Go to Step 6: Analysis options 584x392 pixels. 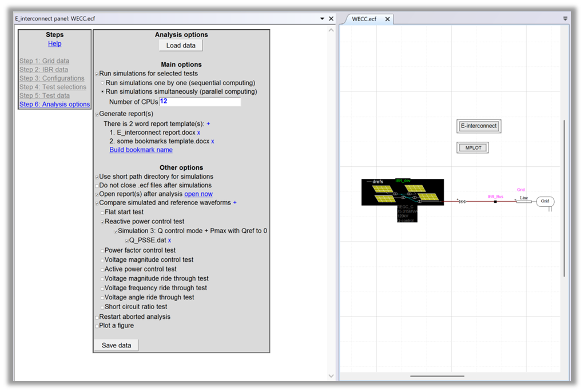[54, 105]
